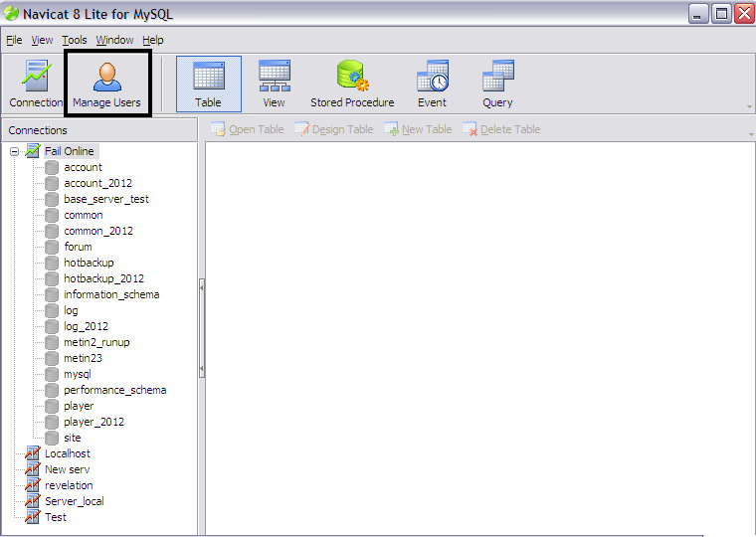Click the Design Table button
756x537 pixels.
(x=334, y=129)
